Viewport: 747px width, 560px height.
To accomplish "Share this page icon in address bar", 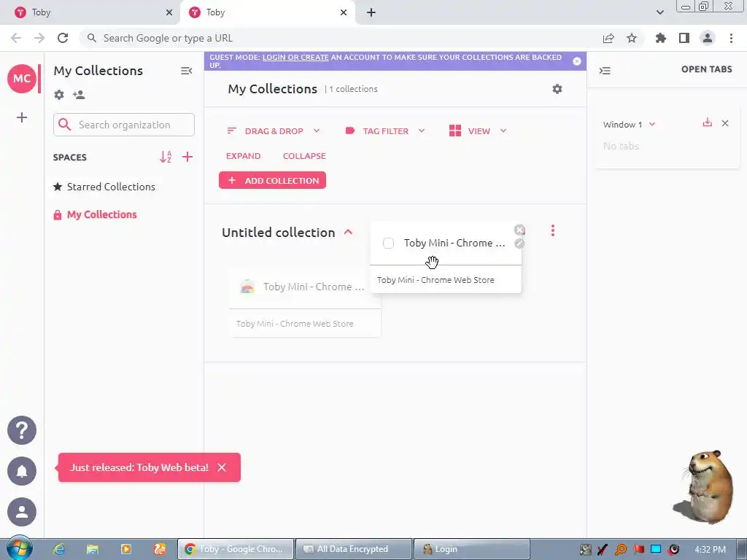I will click(608, 38).
